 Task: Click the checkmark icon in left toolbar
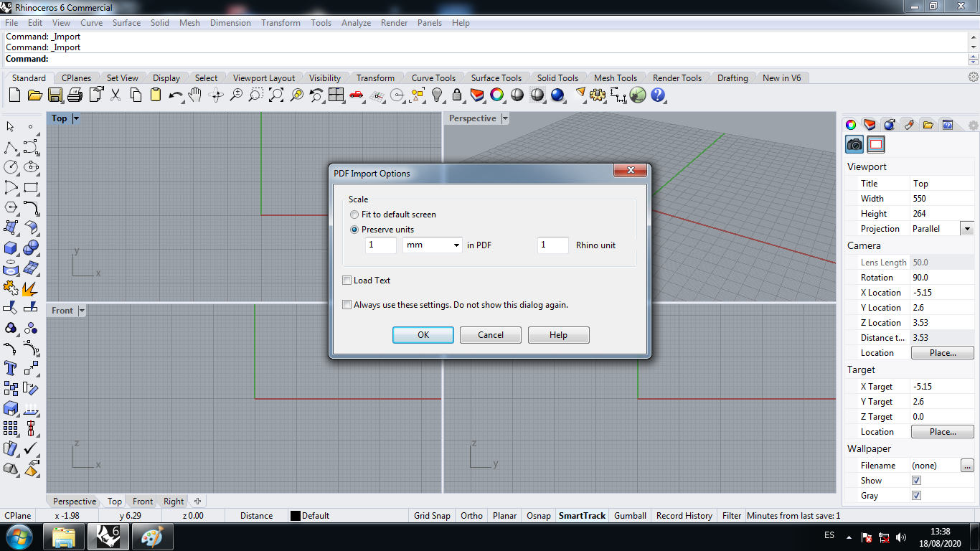tap(31, 448)
